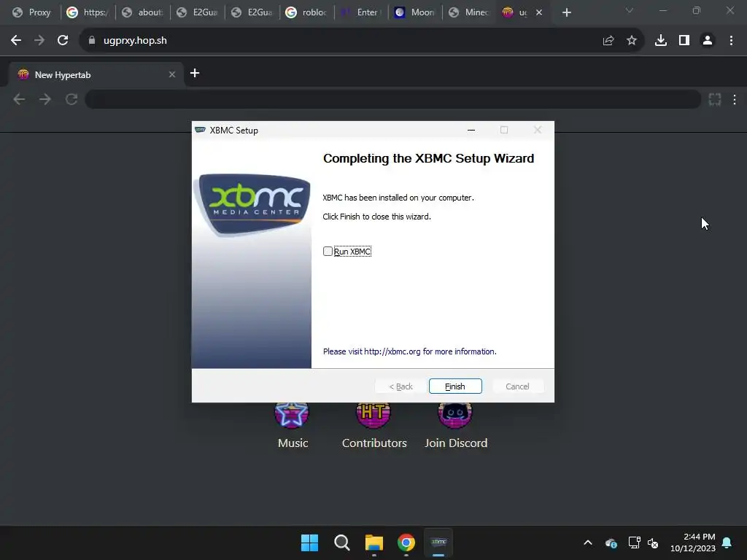Share this page icon
Image resolution: width=747 pixels, height=560 pixels.
point(608,41)
